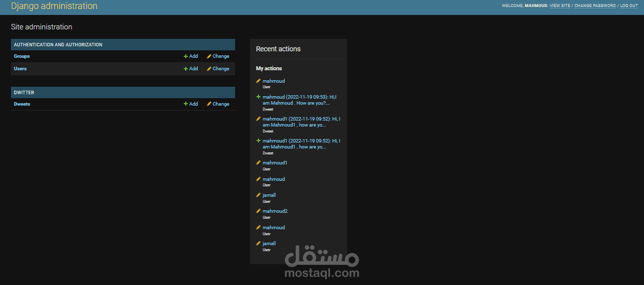644x285 pixels.
Task: Click Change Password in the header
Action: click(595, 6)
